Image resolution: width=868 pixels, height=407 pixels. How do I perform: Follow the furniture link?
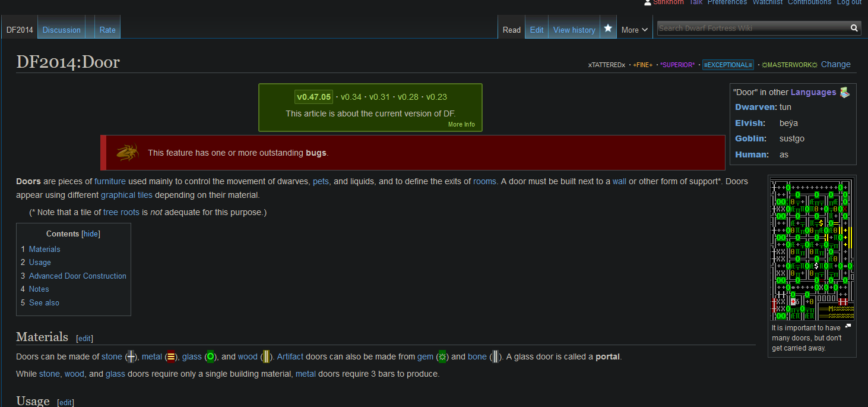110,181
